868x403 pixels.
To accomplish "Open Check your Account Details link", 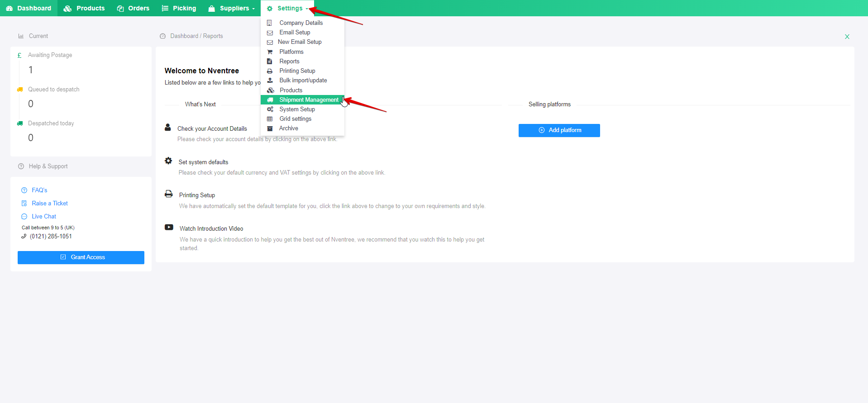I will (212, 128).
